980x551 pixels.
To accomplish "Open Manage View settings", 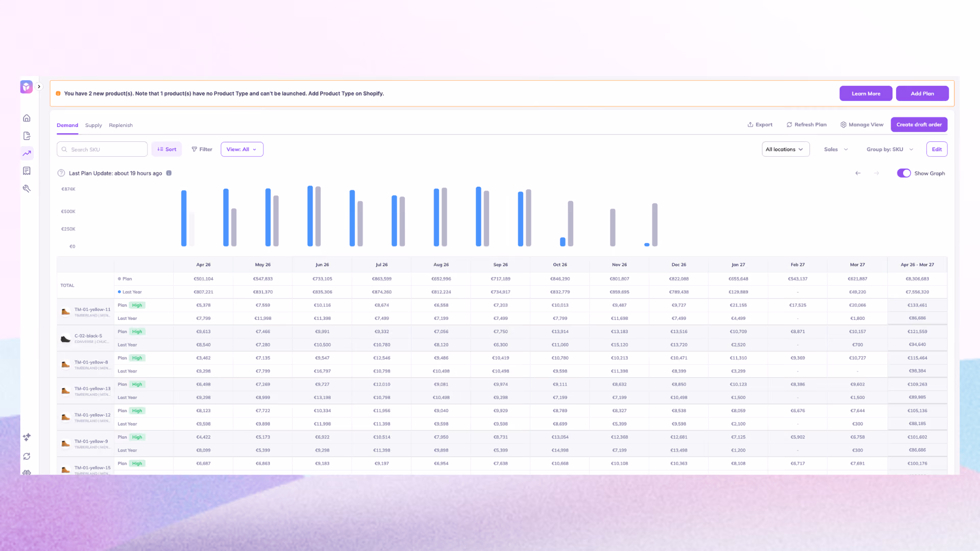I will click(x=862, y=124).
